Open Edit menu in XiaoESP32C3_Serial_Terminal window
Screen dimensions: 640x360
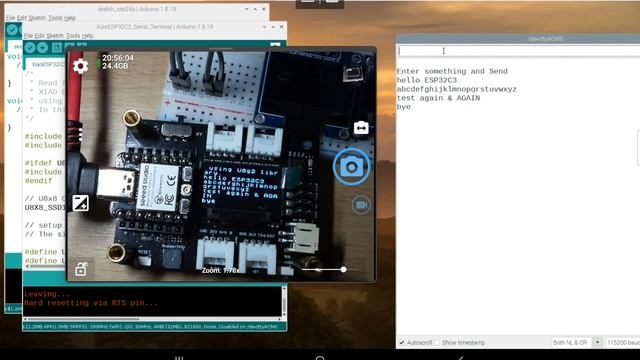[x=39, y=36]
